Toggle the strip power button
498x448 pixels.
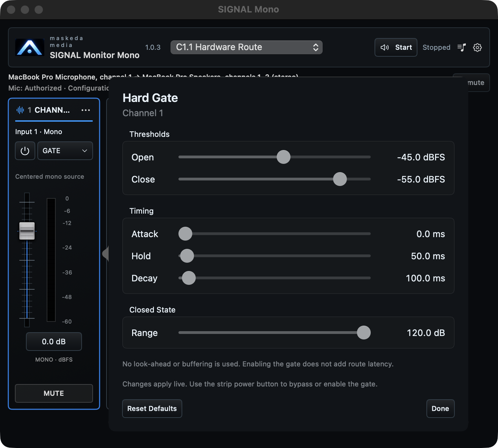pyautogui.click(x=25, y=151)
